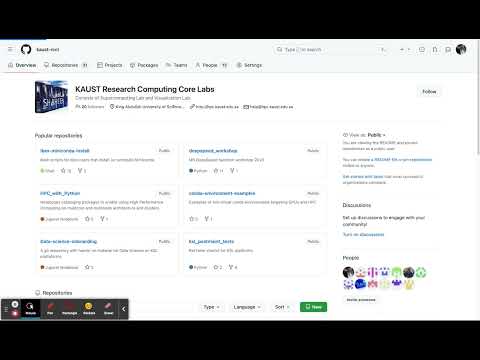Viewport: 480px width, 360px height.
Task: Switch to the People tab
Action: tap(211, 65)
